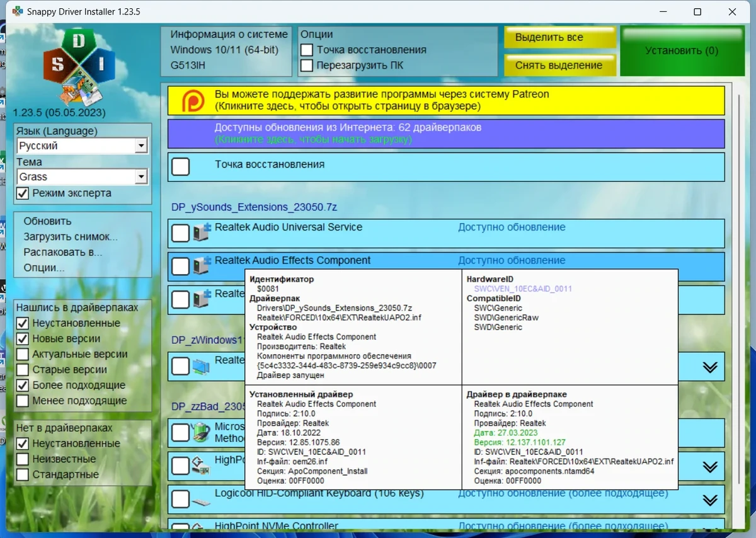Toggle Режим эксперта checkbox
Screen dimensions: 756x538
tap(23, 193)
